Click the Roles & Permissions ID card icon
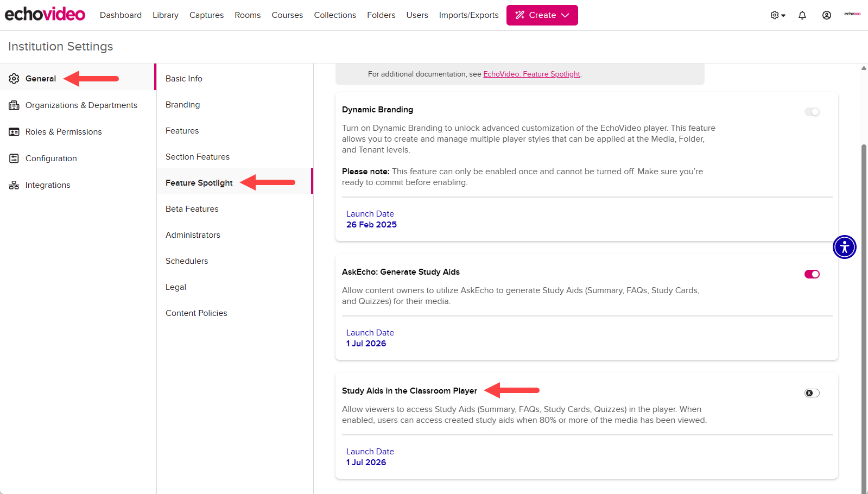This screenshot has height=494, width=868. click(14, 132)
